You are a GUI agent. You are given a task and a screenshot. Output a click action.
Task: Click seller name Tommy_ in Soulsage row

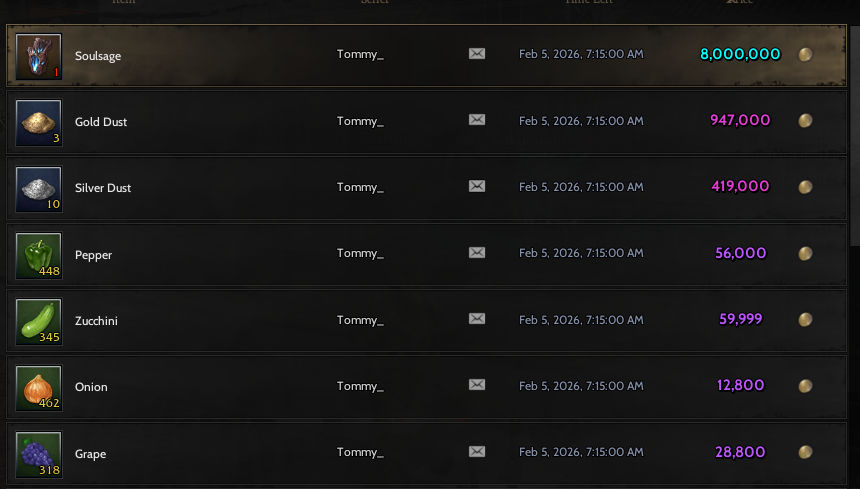[x=360, y=54]
